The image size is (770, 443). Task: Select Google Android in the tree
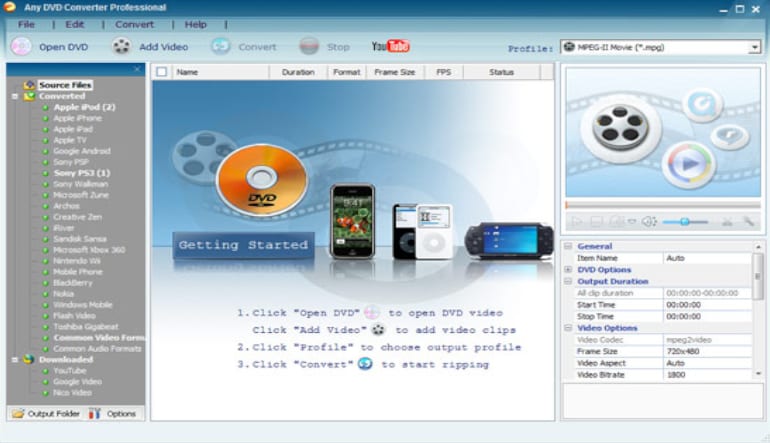tap(82, 151)
